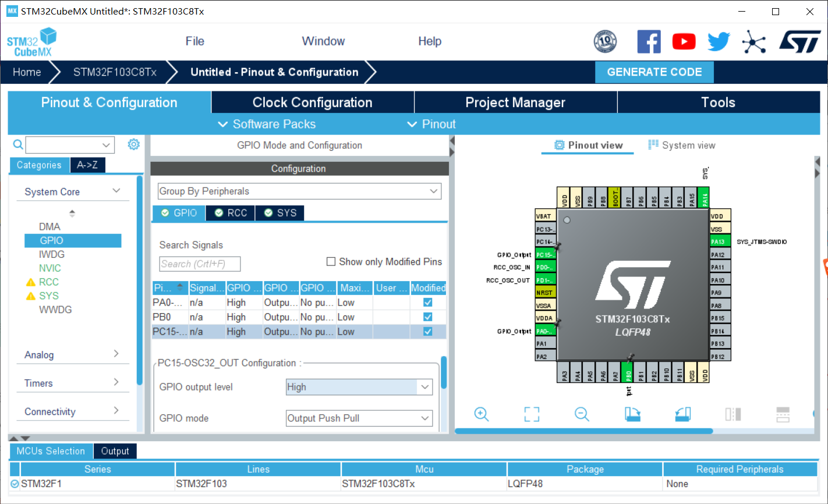This screenshot has width=828, height=504.
Task: Select DMA in System Core list
Action: click(49, 227)
